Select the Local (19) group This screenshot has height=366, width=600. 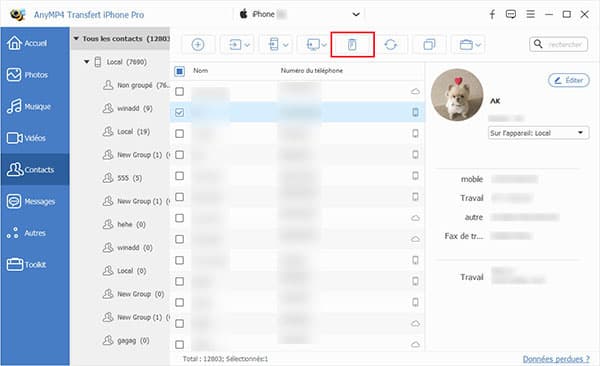(126, 132)
